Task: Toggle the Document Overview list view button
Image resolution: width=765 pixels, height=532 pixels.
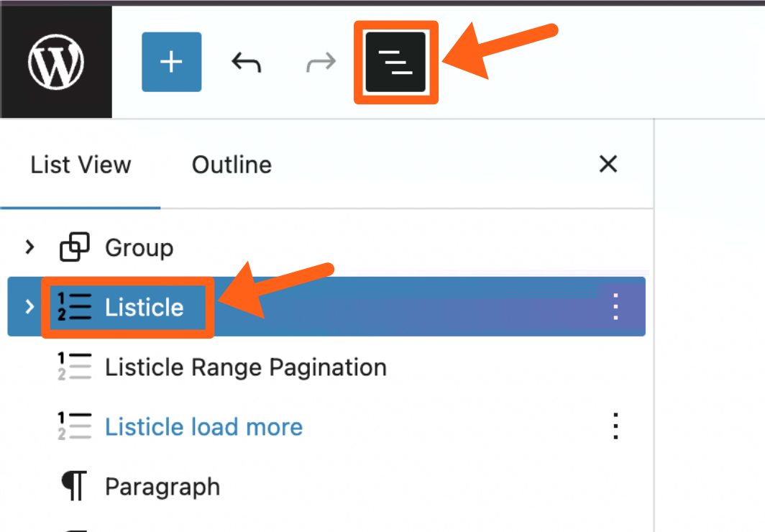Action: point(395,62)
